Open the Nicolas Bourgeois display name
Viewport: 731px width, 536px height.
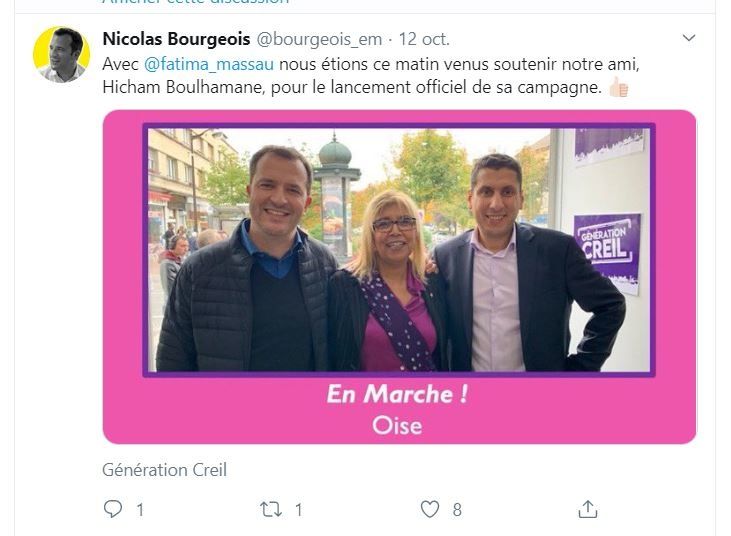(x=176, y=39)
